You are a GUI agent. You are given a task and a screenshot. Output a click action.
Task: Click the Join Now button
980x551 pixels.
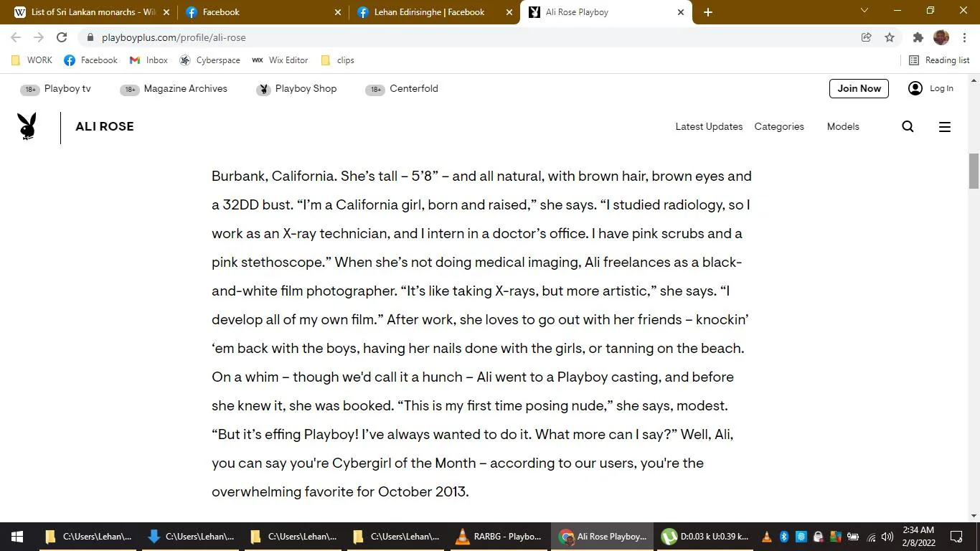[859, 88]
